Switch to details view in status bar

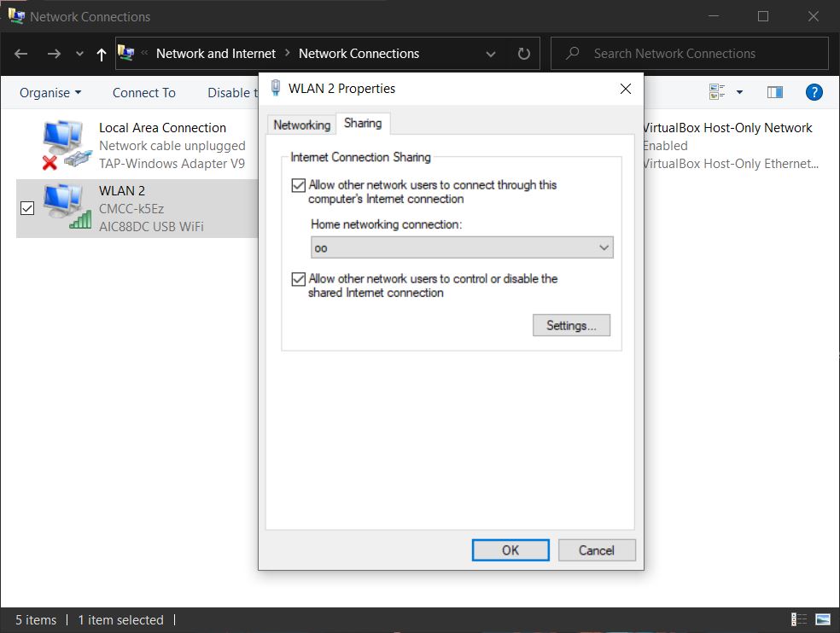point(800,619)
